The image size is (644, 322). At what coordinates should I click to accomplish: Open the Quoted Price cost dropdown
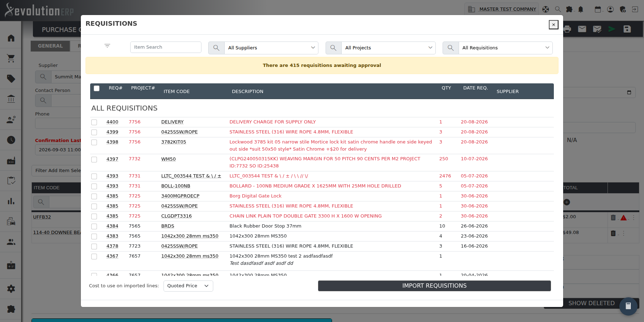188,286
